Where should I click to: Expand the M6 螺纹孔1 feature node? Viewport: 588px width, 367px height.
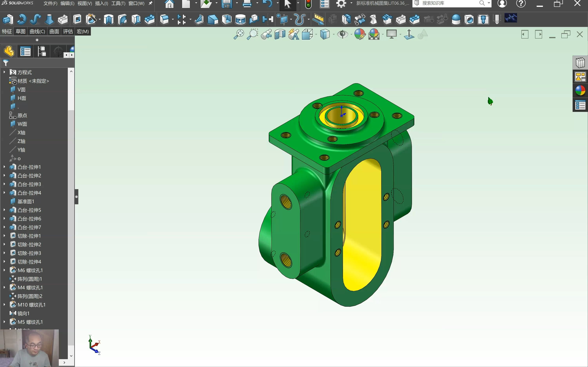click(x=4, y=270)
